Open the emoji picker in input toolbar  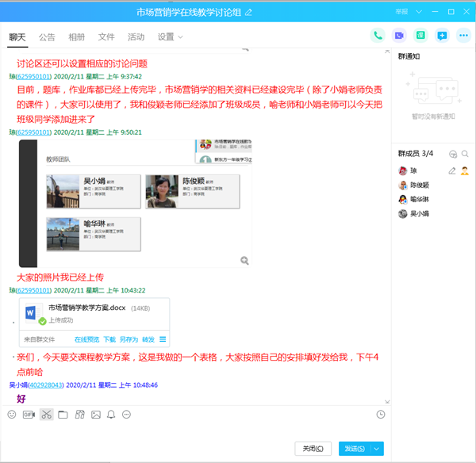12,415
